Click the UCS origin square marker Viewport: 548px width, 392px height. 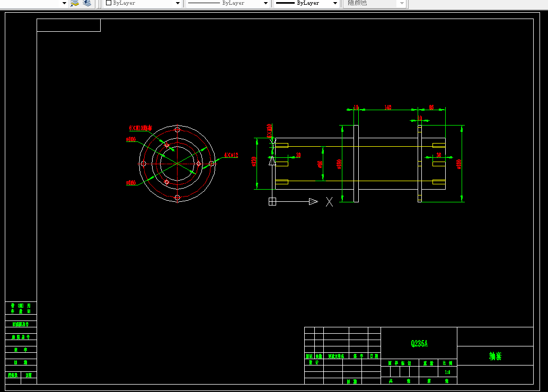[x=272, y=202]
